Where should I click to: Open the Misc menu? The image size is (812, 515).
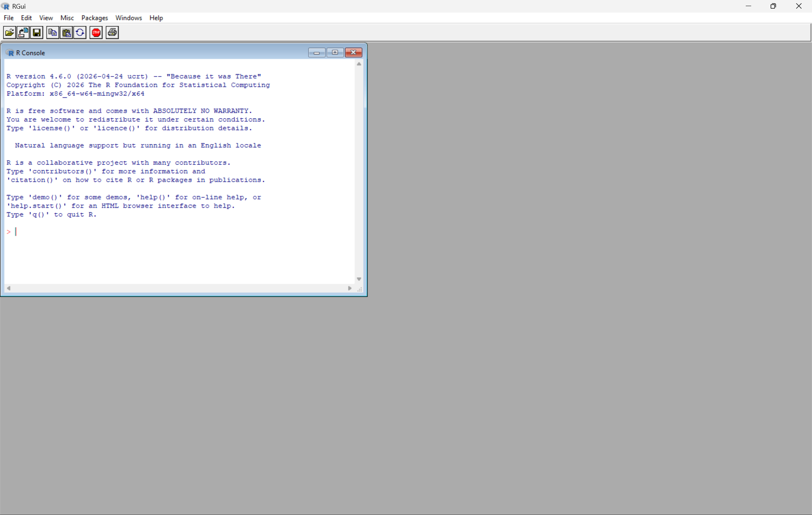67,18
